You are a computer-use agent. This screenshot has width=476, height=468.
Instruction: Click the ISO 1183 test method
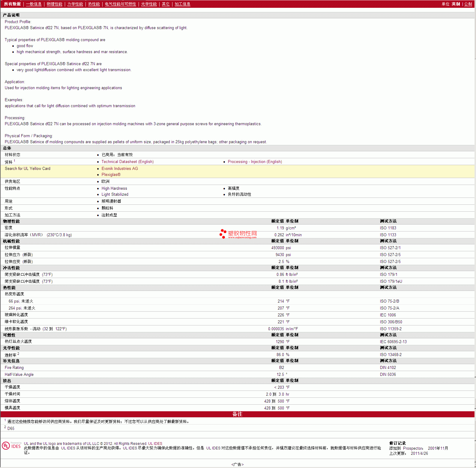tap(388, 228)
